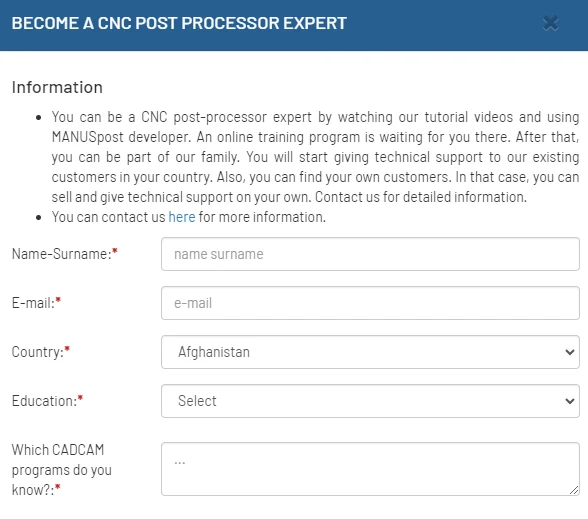Click the Name-Surname field label
The image size is (588, 519).
tap(64, 254)
